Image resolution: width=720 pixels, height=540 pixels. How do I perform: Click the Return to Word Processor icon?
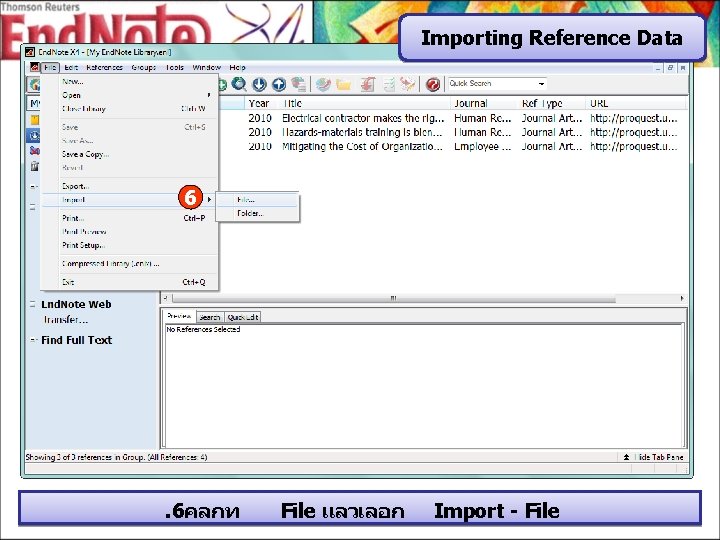407,84
